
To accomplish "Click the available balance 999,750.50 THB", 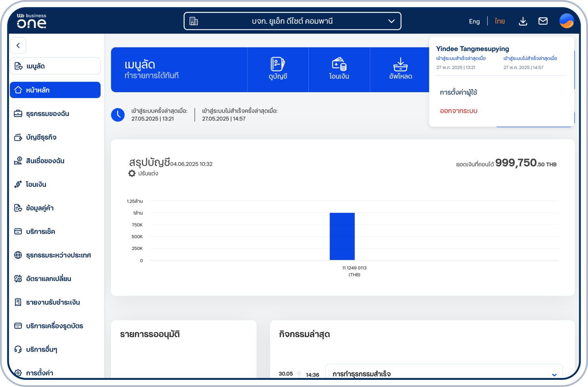I will (526, 163).
